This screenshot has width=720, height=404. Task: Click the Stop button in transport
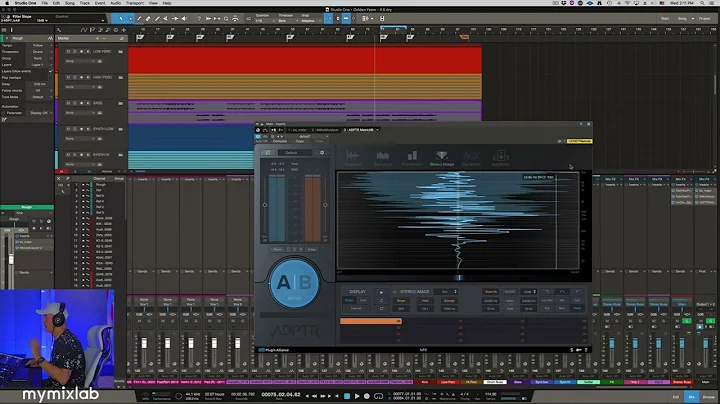click(x=347, y=396)
